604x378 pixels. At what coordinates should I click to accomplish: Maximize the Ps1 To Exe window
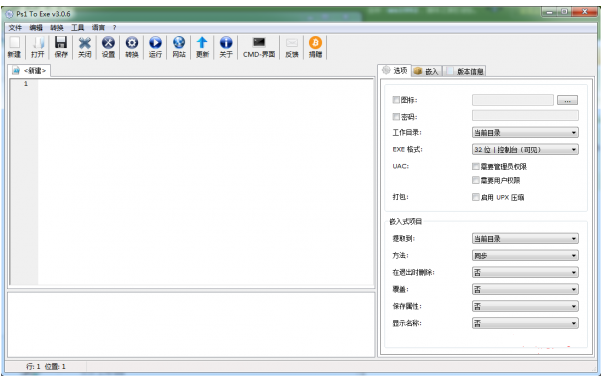(x=565, y=12)
